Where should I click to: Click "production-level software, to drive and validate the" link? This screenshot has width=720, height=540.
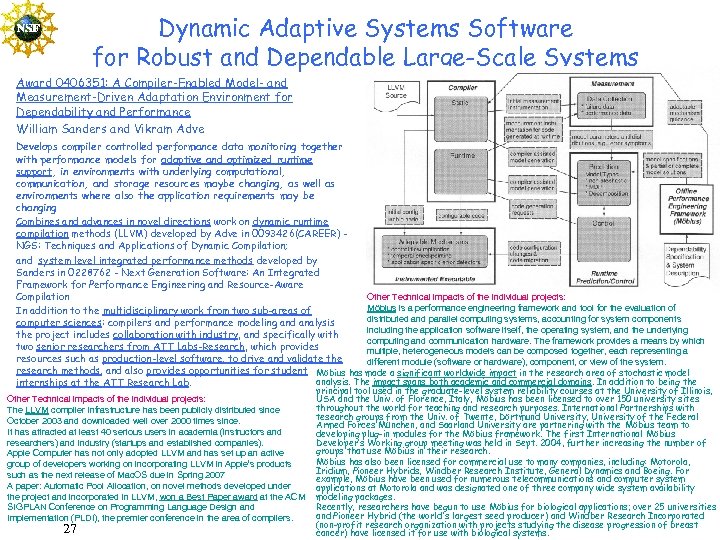[222, 359]
